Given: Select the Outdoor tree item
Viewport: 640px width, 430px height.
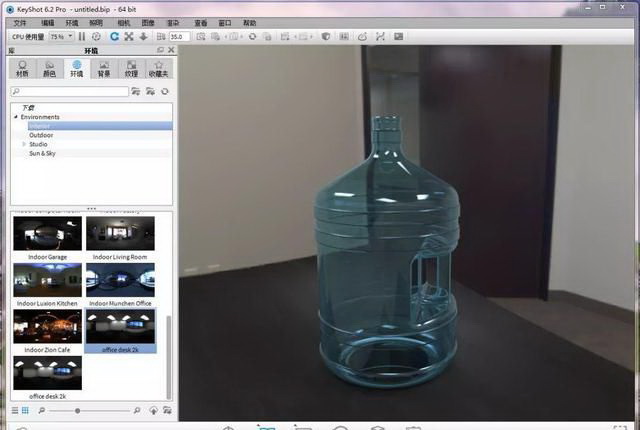Looking at the screenshot, I should [x=41, y=135].
